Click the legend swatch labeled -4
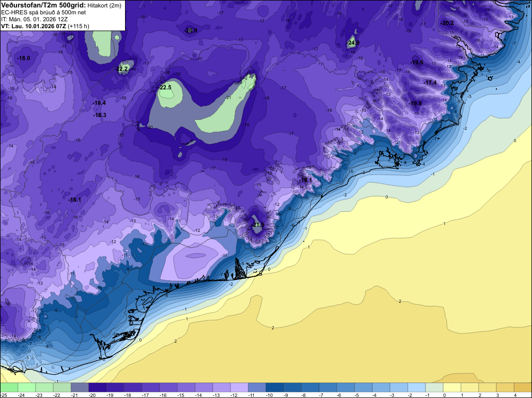 (381, 387)
